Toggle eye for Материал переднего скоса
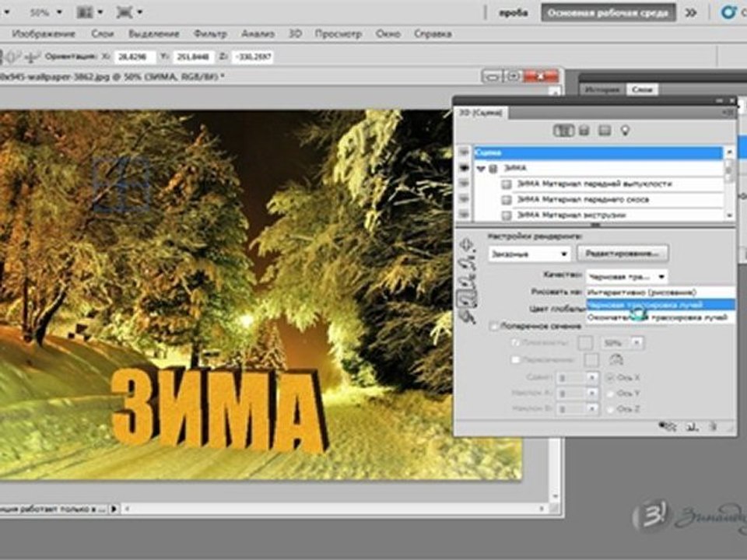This screenshot has width=747, height=560. pyautogui.click(x=464, y=200)
